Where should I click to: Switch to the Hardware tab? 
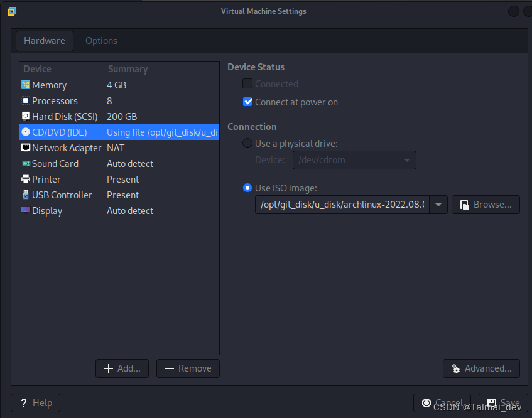pyautogui.click(x=45, y=41)
